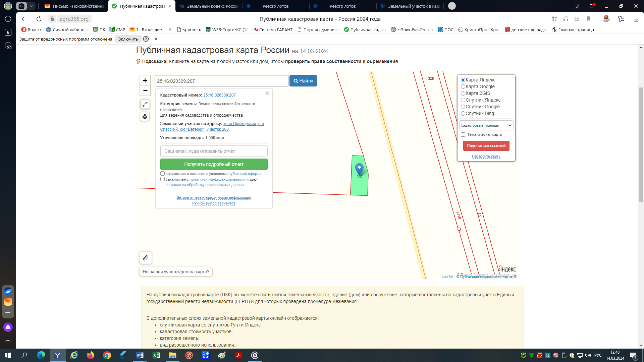This screenshot has width=644, height=362.
Task: Open the ruler measurement tool
Action: click(146, 258)
